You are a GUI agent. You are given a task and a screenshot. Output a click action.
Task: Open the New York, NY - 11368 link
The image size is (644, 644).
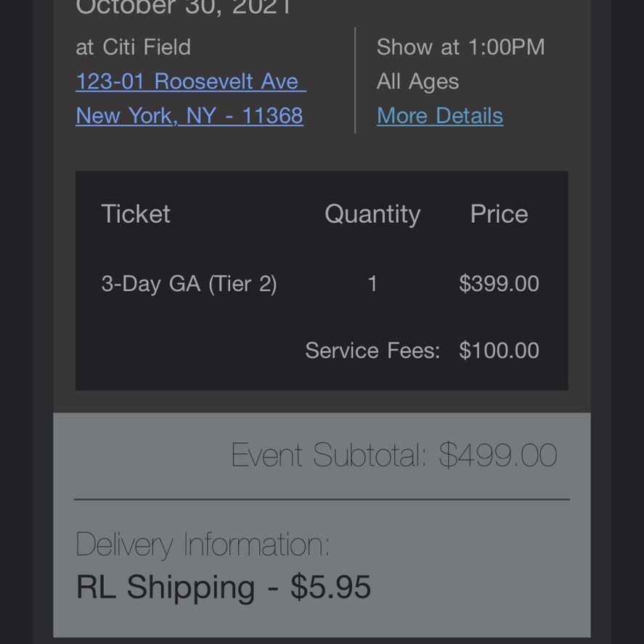189,116
